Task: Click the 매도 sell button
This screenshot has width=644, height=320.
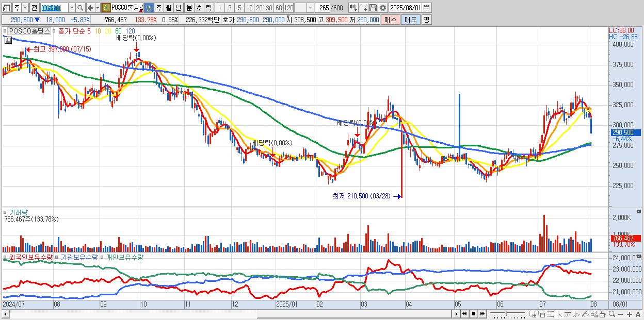Action: point(411,20)
